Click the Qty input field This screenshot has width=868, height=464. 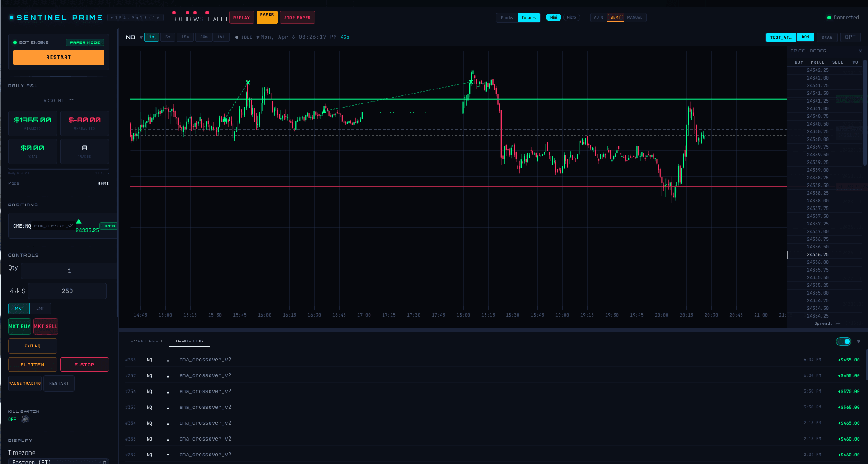[x=69, y=271]
